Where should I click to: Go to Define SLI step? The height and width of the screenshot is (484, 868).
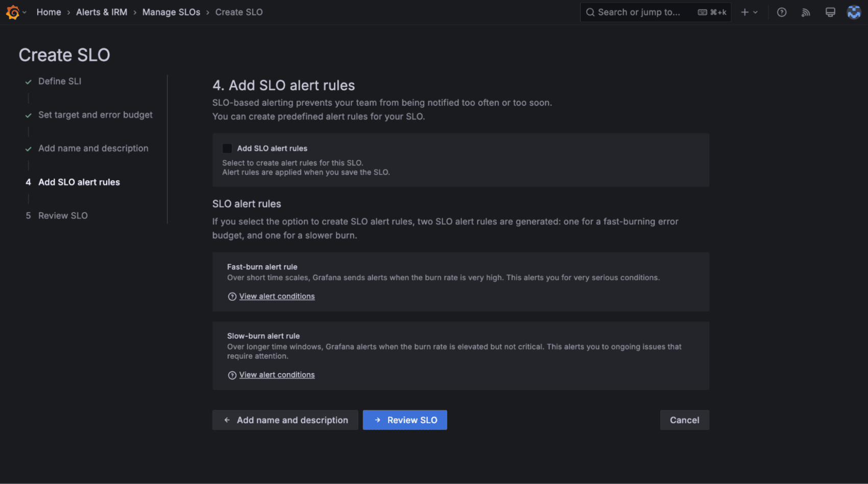60,81
